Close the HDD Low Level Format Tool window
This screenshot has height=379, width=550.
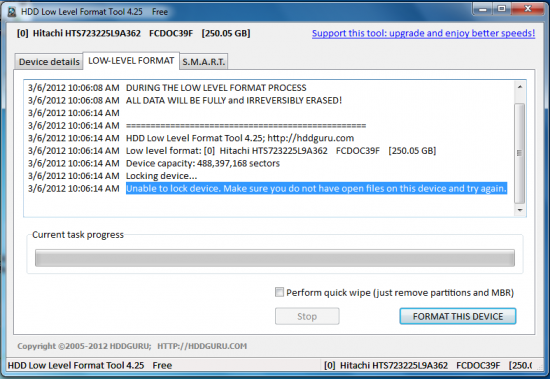528,9
